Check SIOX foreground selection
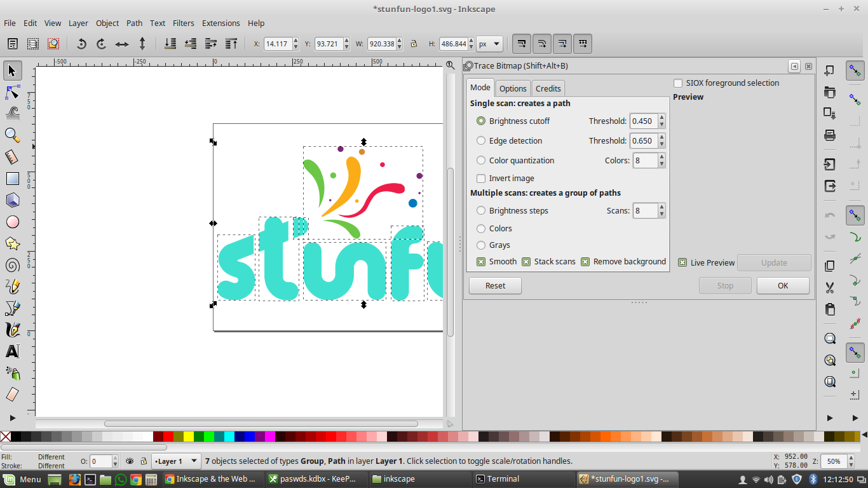Viewport: 868px width, 488px height. 678,83
